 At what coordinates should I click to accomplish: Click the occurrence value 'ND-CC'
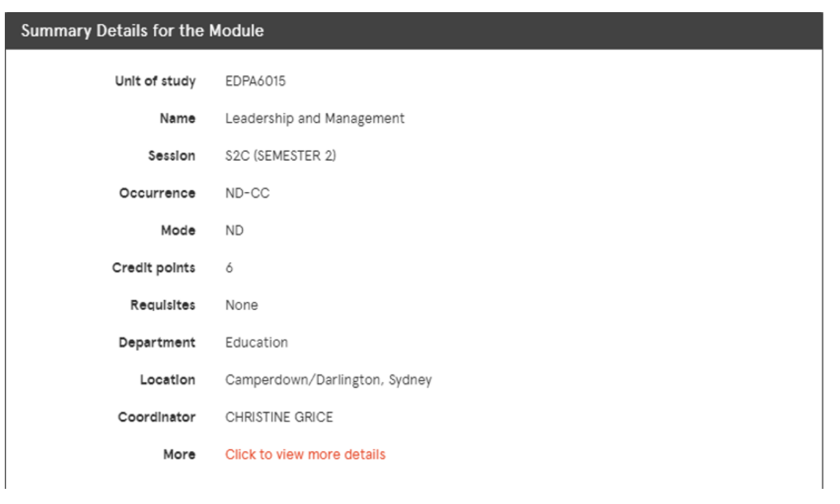point(248,194)
